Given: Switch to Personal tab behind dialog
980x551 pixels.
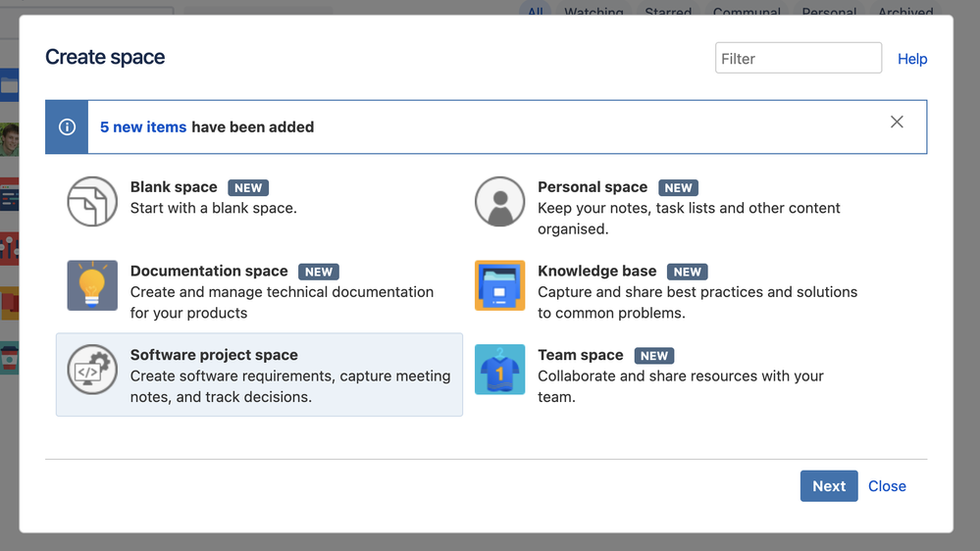Looking at the screenshot, I should pyautogui.click(x=829, y=11).
